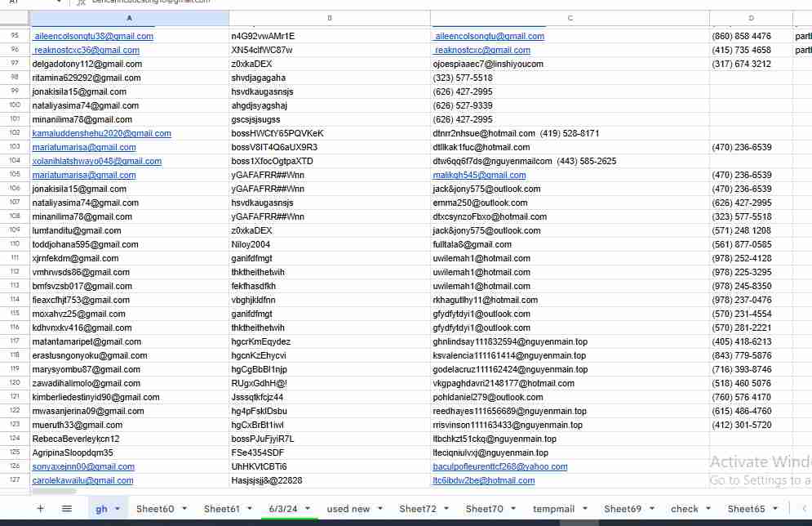Open the gh tab dropdown arrow
The image size is (812, 526).
point(118,509)
